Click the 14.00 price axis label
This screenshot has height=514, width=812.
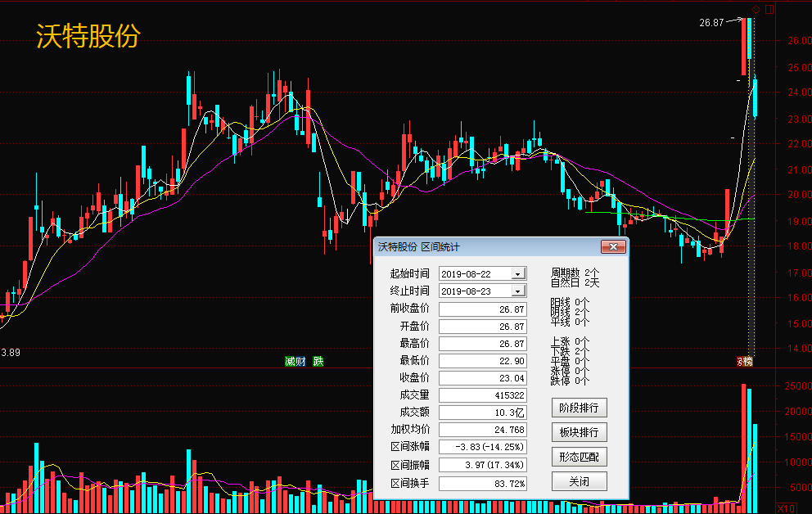coord(799,349)
